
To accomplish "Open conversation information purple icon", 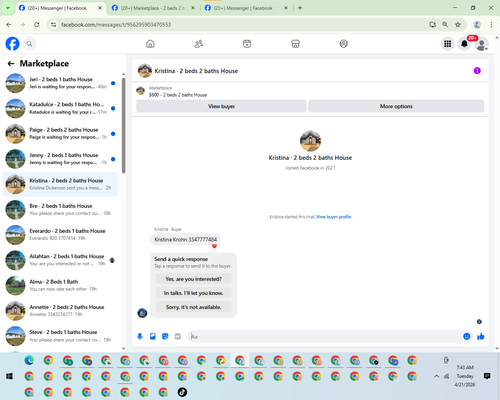I will pos(477,71).
